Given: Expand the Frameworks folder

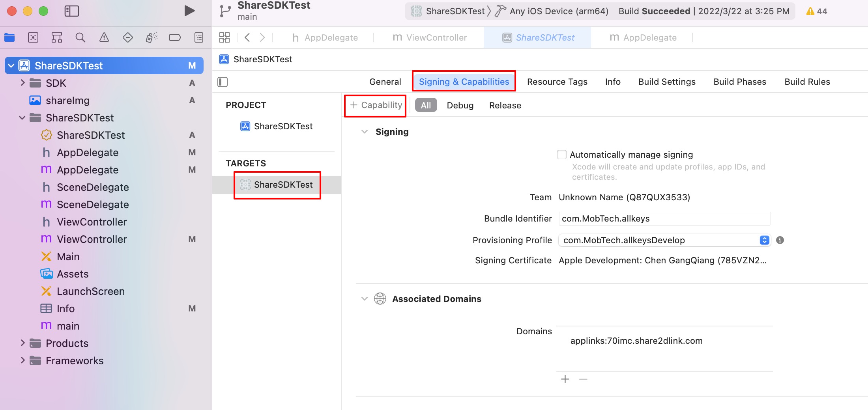Looking at the screenshot, I should pos(22,360).
